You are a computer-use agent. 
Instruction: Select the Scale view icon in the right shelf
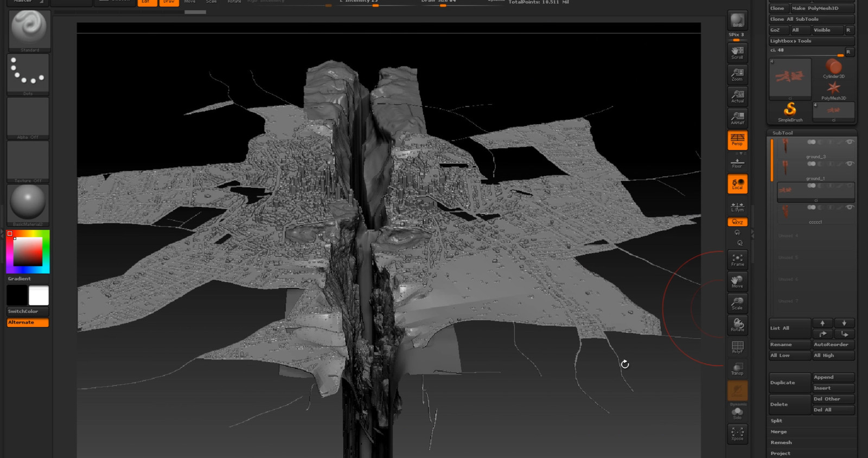click(737, 303)
